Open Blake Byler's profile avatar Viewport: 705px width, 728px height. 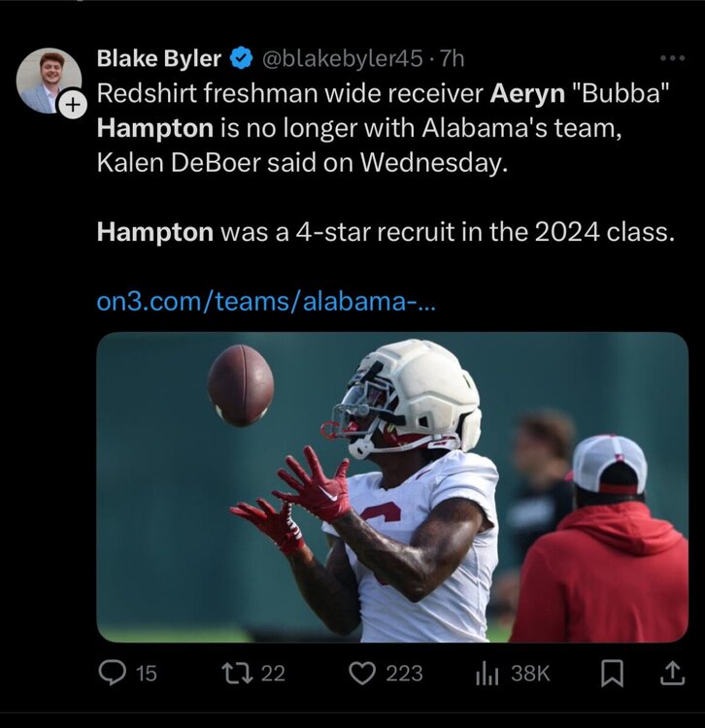(48, 79)
